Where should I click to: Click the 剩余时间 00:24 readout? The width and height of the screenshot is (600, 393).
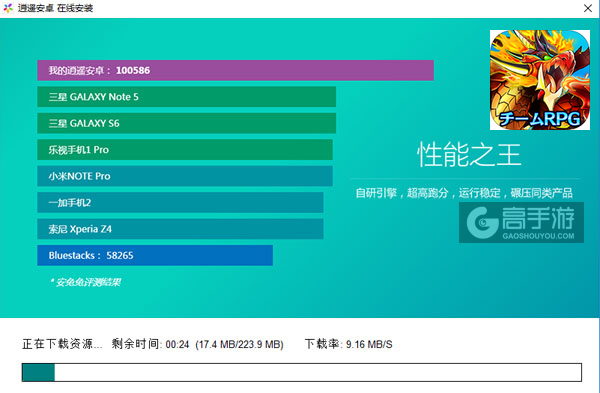click(150, 344)
